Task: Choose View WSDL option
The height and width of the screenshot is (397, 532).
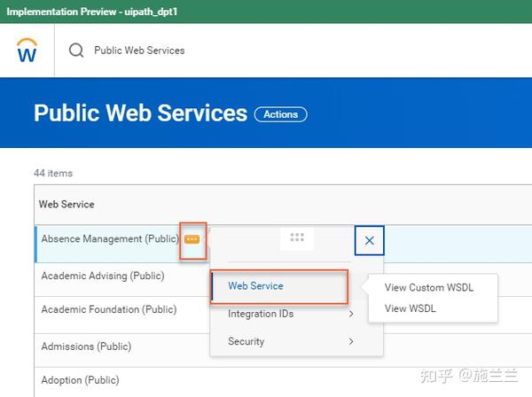Action: 410,308
